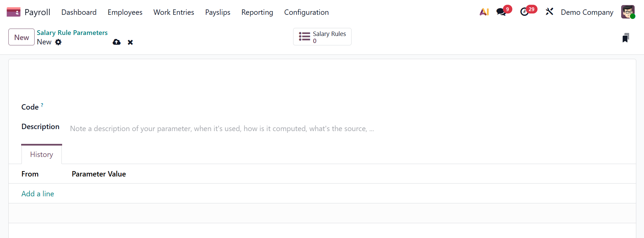Screen dimensions: 644x238
Task: Expand the Reporting menu
Action: click(257, 12)
